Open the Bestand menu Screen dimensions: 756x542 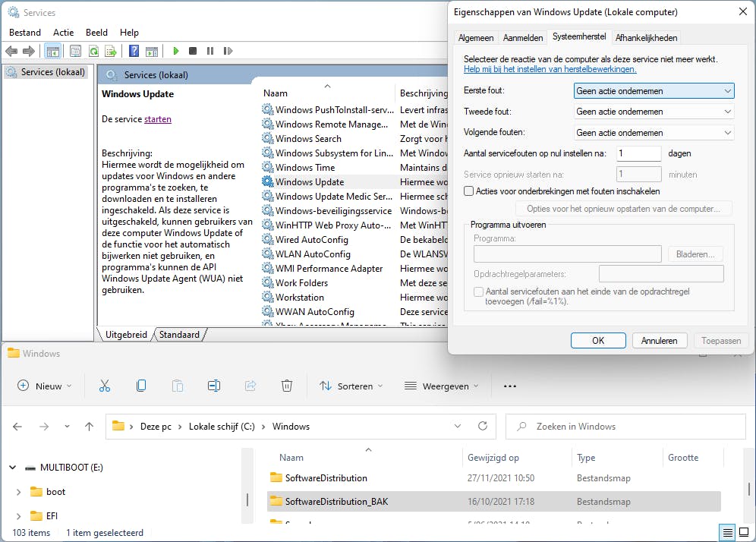[25, 33]
